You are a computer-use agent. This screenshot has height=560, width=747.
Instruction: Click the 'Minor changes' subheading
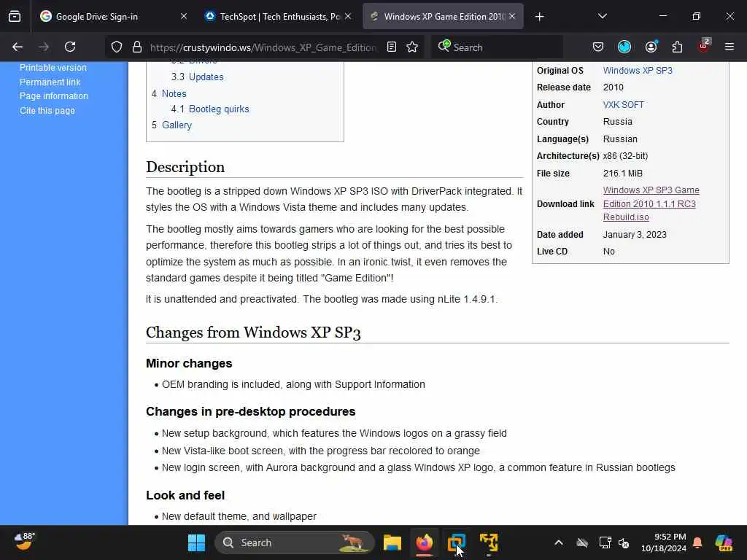(189, 363)
